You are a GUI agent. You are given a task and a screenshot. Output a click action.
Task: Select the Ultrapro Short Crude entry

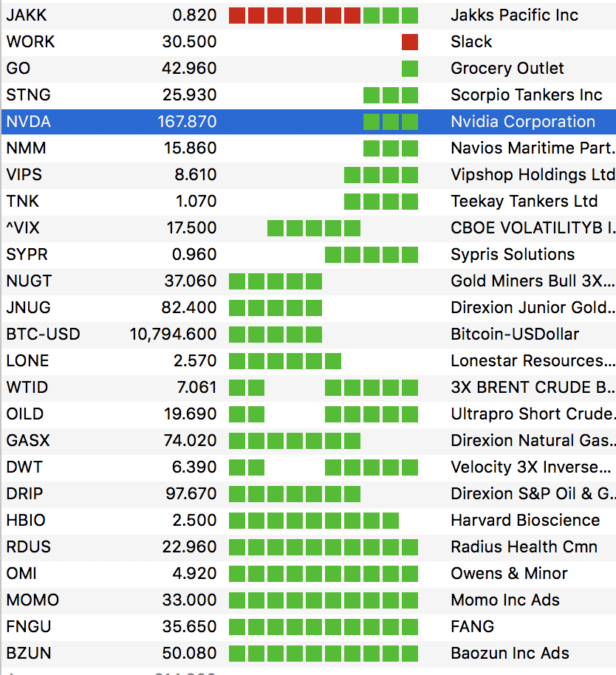532,414
